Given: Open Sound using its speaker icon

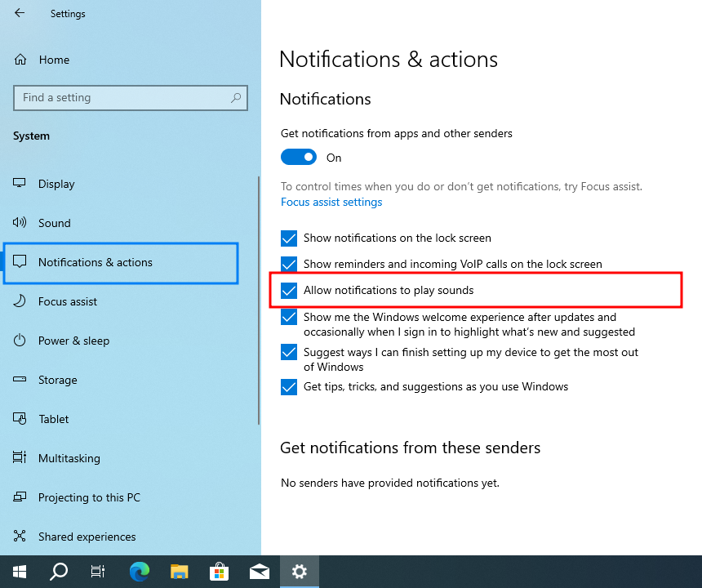Looking at the screenshot, I should (20, 222).
